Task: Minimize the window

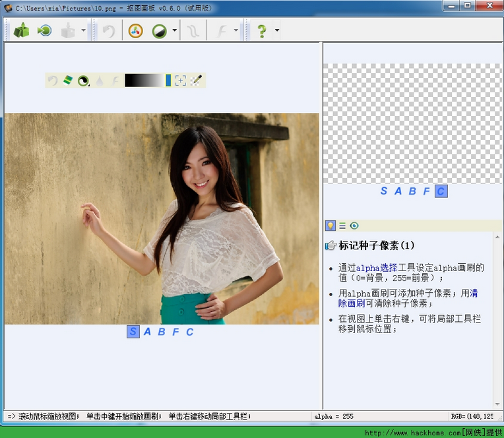Action: point(452,5)
